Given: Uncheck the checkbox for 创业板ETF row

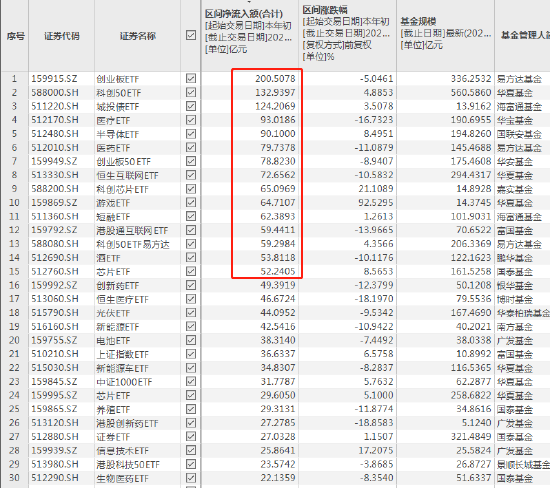Looking at the screenshot, I should [x=191, y=78].
